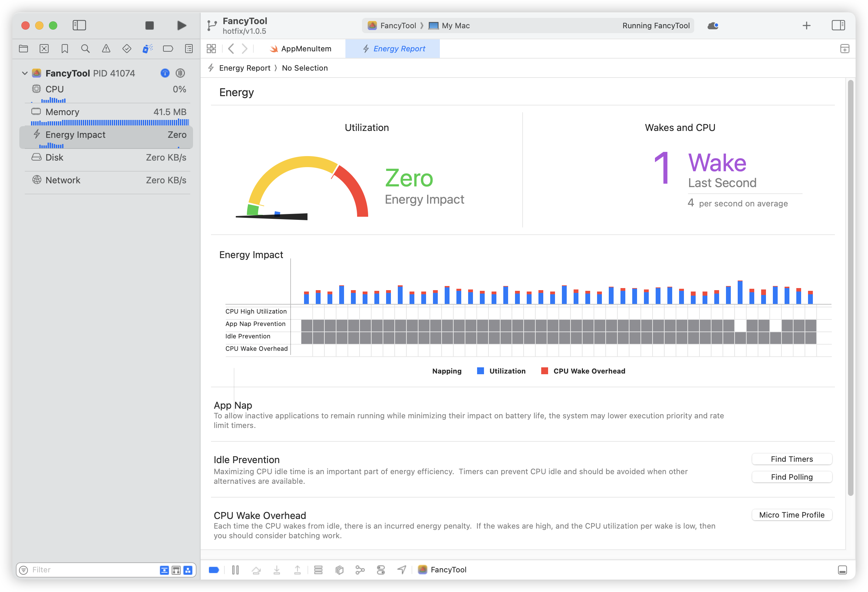Screen dimensions: 868x592
Task: Open the Report navigator
Action: (x=189, y=49)
